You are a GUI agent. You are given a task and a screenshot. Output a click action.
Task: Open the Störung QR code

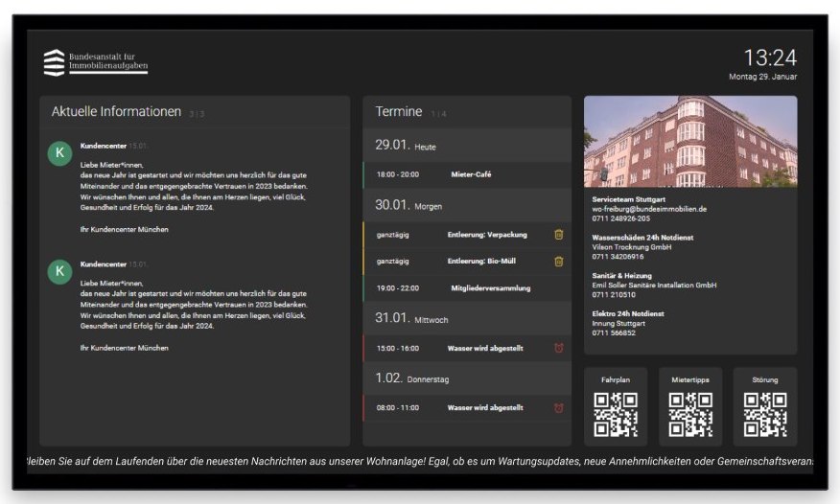(x=765, y=415)
